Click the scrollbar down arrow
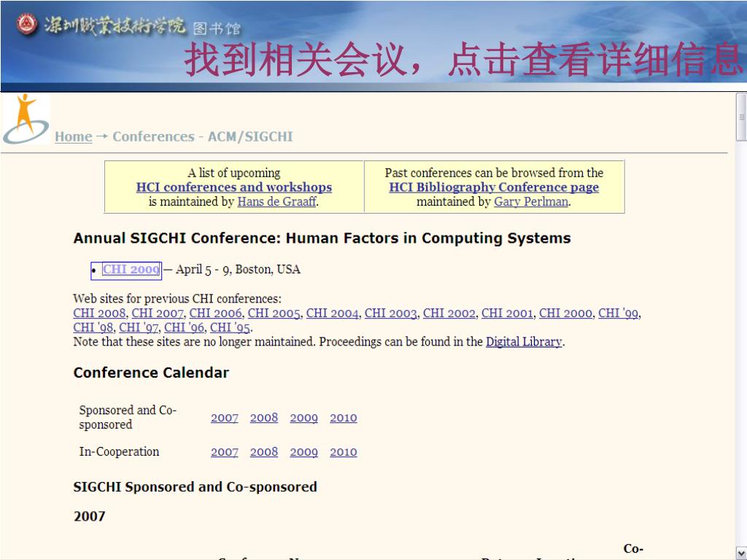The height and width of the screenshot is (560, 747). click(741, 554)
